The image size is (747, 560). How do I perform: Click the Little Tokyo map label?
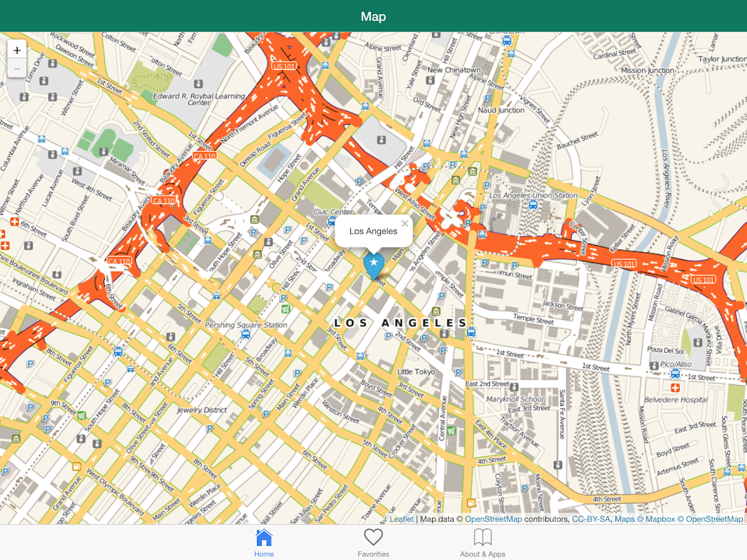point(416,372)
